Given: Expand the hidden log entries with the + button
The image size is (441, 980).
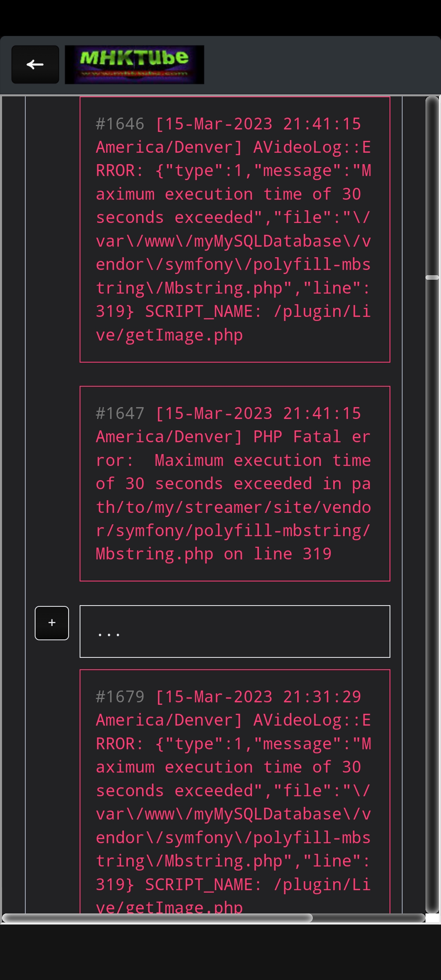Looking at the screenshot, I should (52, 622).
